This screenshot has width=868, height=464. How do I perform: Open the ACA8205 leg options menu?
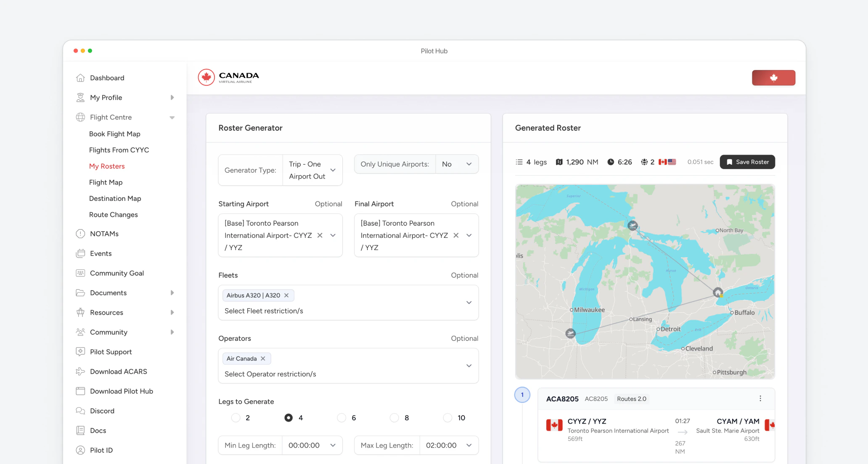(760, 398)
